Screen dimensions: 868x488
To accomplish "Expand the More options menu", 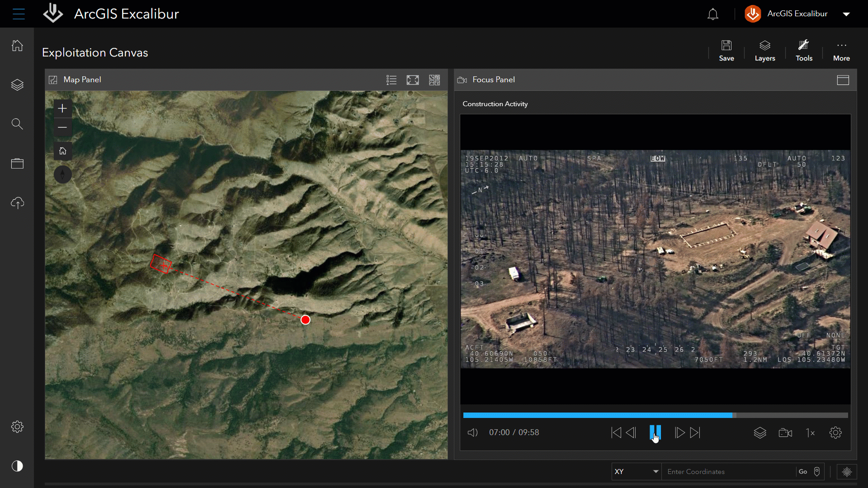I will 841,51.
